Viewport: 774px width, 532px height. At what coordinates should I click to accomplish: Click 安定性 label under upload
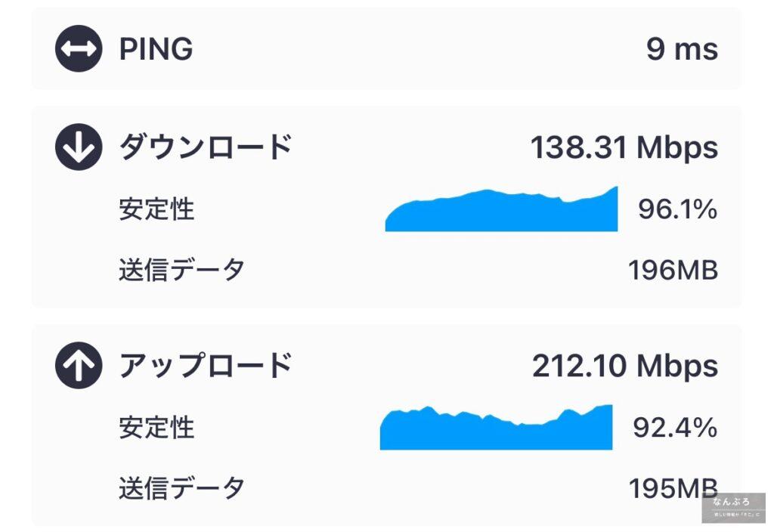tap(156, 428)
